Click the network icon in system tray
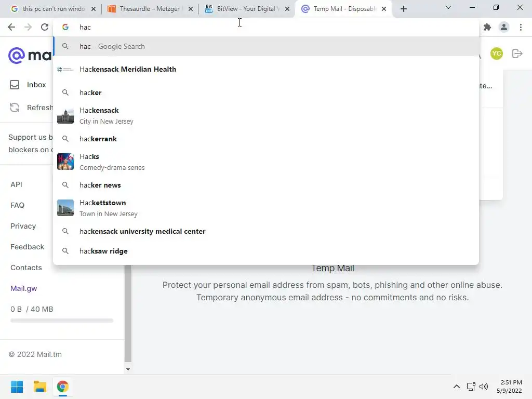 [471, 387]
